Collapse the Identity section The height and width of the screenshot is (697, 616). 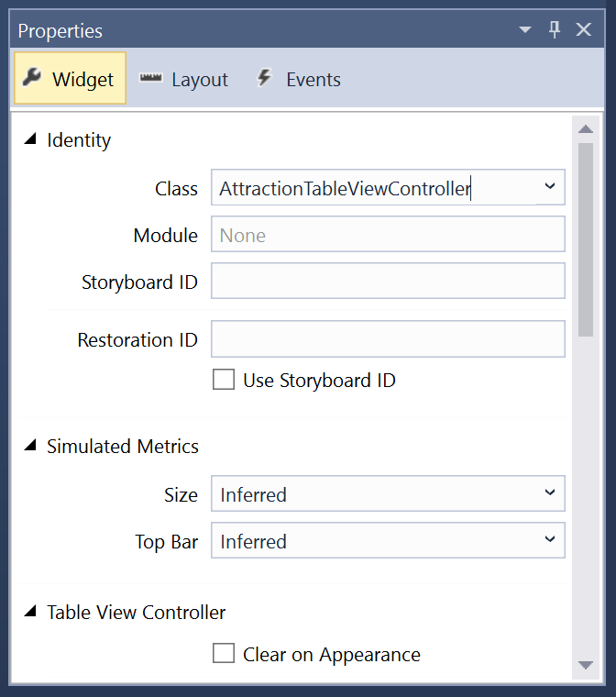click(x=30, y=138)
